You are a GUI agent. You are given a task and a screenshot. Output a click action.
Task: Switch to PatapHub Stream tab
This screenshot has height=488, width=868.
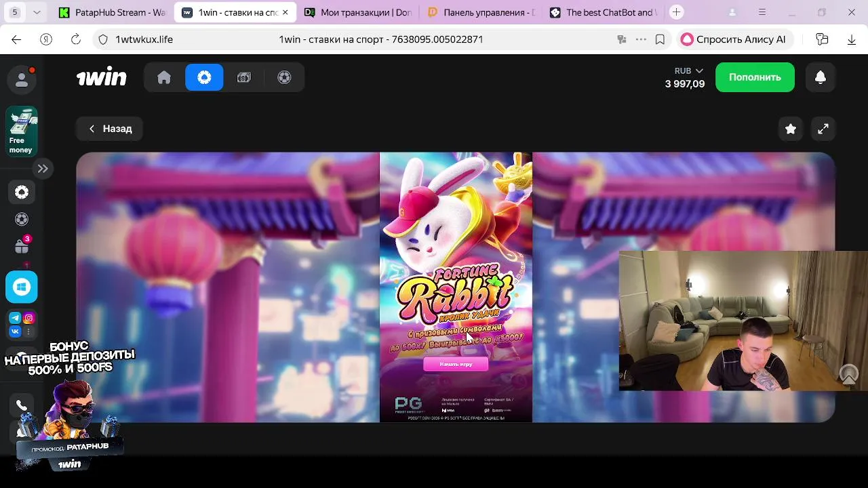click(112, 12)
